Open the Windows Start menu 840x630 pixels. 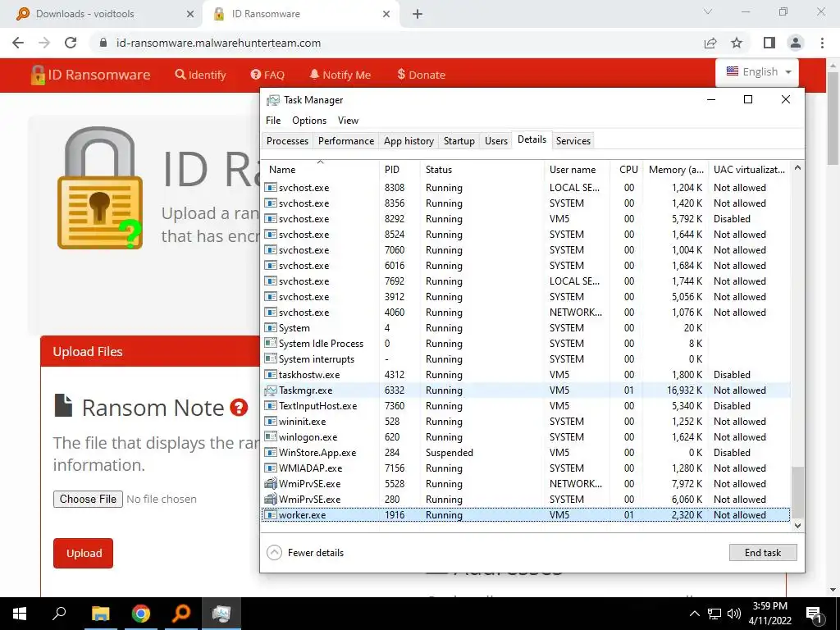20,614
